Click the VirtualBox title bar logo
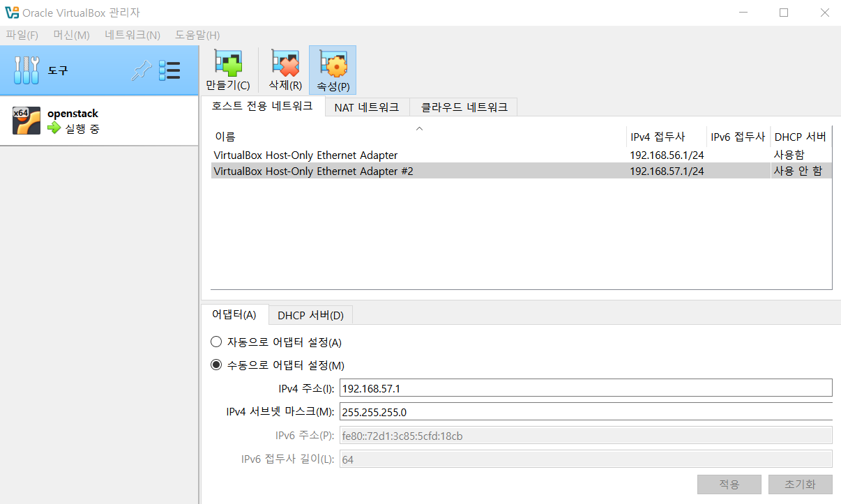Screen dimensions: 841x504 [x=10, y=13]
